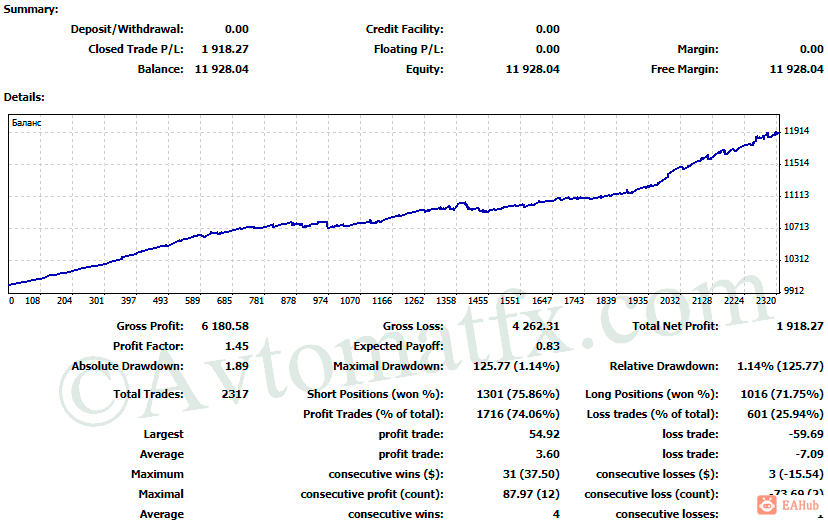828x520 pixels.
Task: Click the largest loss trade value -59.69
Action: [x=806, y=434]
